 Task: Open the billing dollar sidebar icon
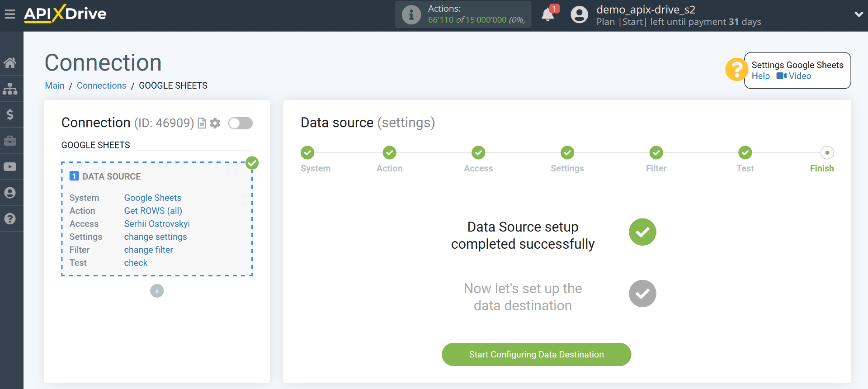[10, 114]
